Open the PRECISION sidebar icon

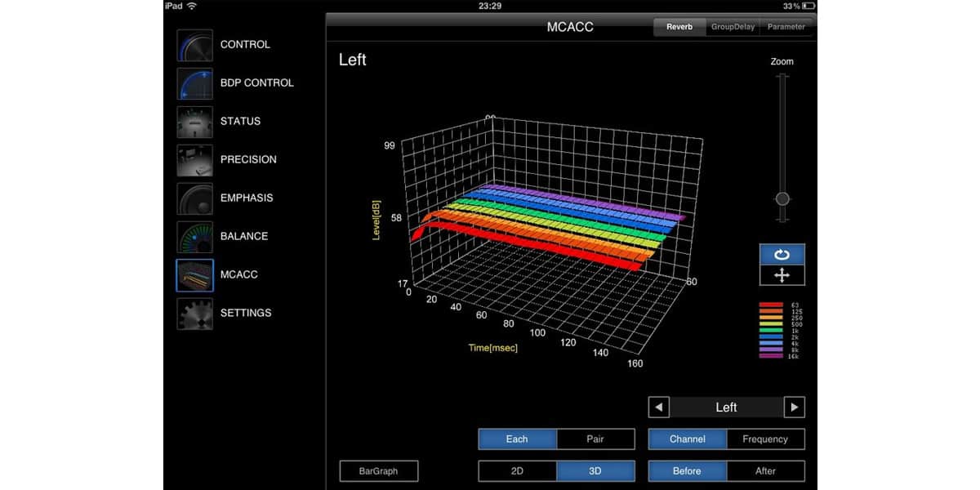[x=194, y=160]
